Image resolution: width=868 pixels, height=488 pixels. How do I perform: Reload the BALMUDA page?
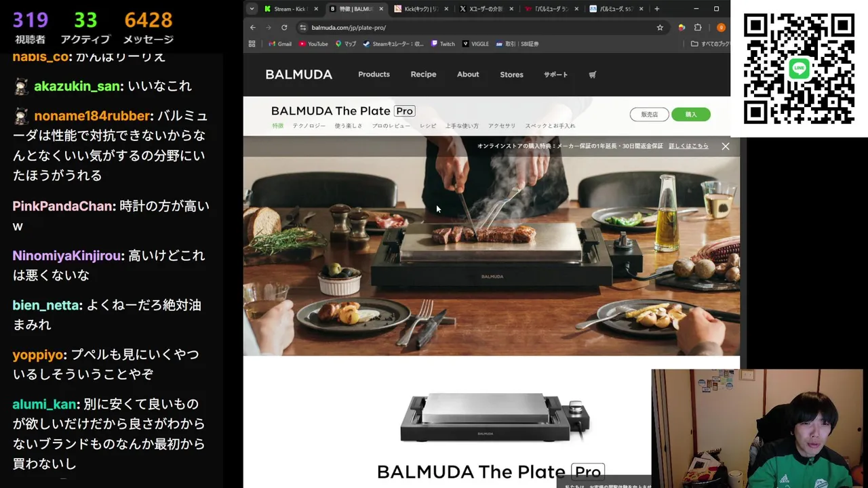[284, 28]
